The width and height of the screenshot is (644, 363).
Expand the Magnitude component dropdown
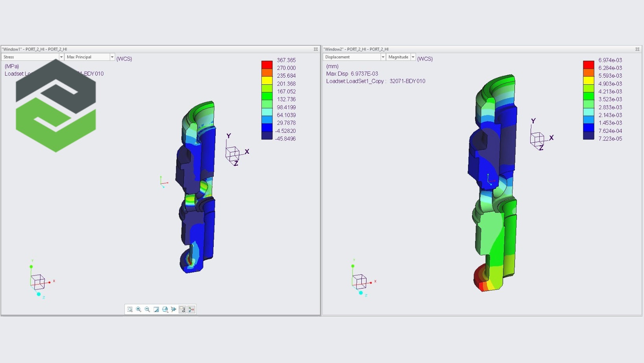coord(413,57)
